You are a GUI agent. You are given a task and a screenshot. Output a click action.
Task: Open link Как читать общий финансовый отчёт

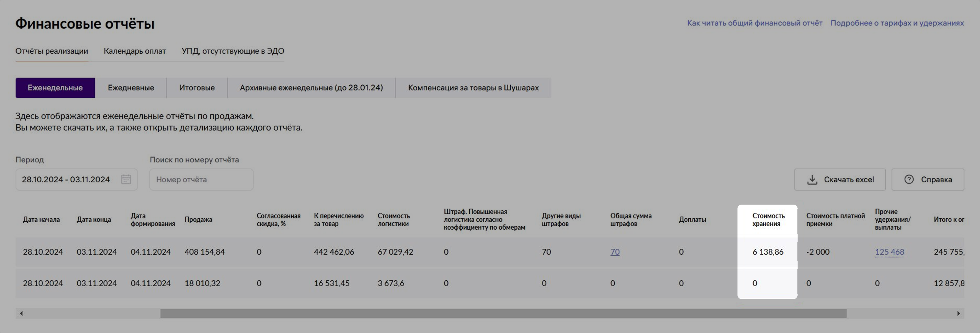point(754,23)
